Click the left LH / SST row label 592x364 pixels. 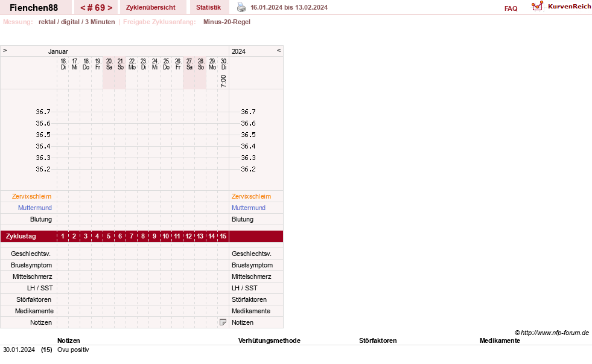[40, 288]
